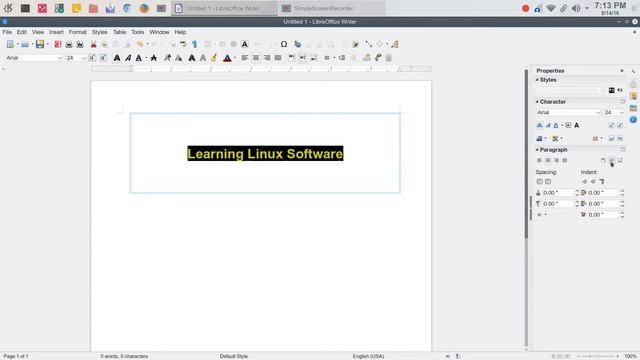This screenshot has width=640, height=360.
Task: Toggle Justified in the formatting toolbar
Action: 278,58
